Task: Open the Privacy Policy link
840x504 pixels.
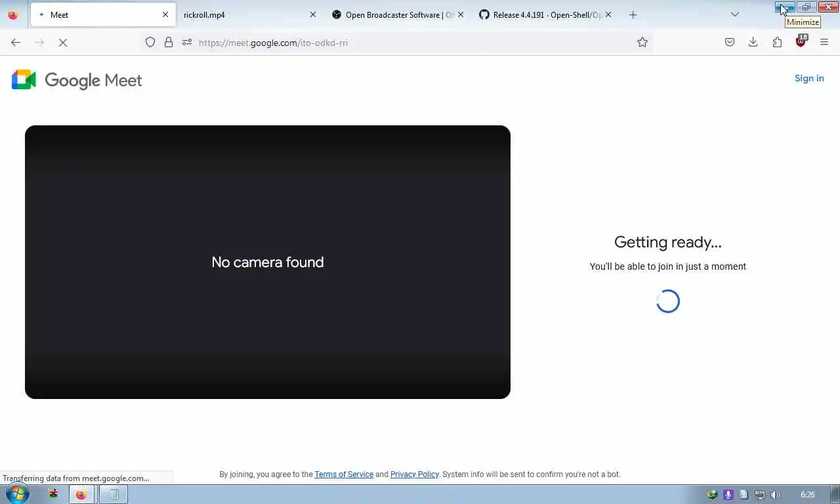Action: [415, 474]
